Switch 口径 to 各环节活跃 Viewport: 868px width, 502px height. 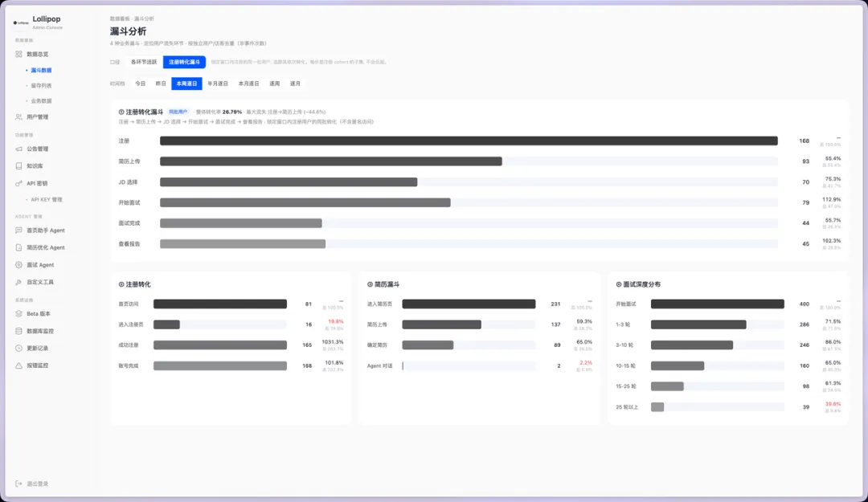pos(144,62)
